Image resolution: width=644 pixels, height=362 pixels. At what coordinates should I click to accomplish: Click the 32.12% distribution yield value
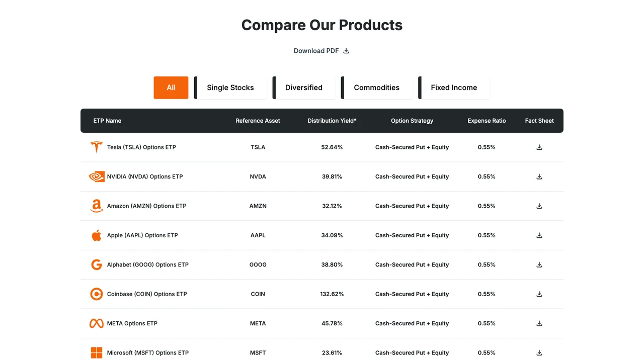(332, 206)
